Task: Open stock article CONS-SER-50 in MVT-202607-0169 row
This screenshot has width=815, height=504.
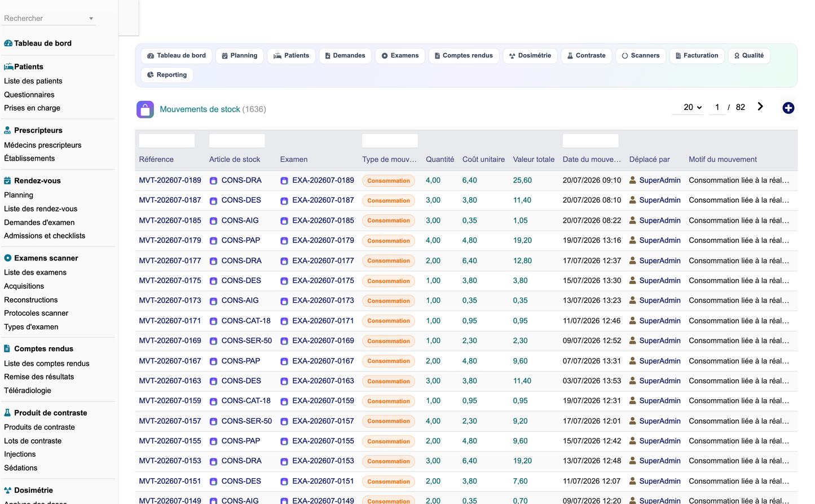Action: [x=246, y=341]
